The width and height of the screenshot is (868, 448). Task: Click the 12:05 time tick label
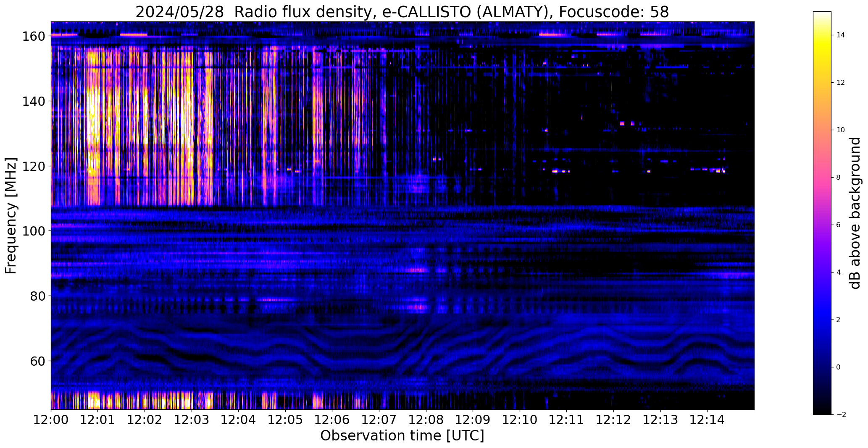(285, 420)
